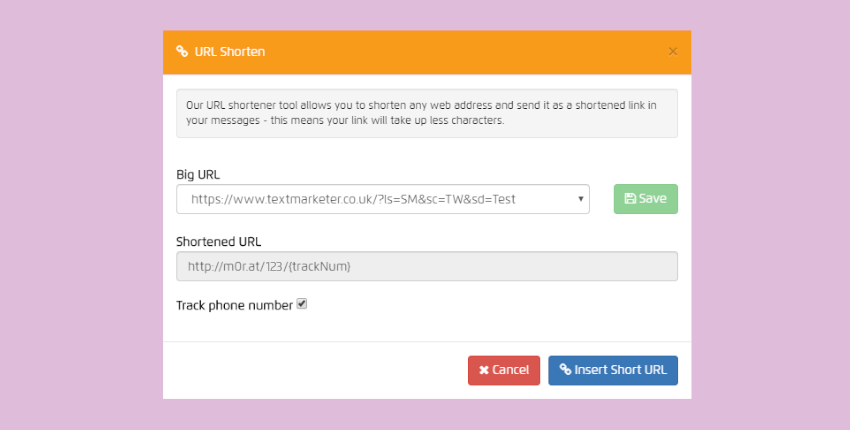The height and width of the screenshot is (430, 850).
Task: Toggle the Track phone number checkbox
Action: pos(302,304)
